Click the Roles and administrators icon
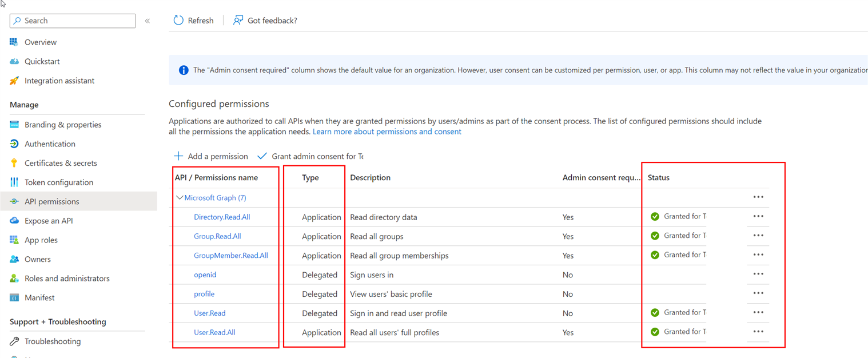The width and height of the screenshot is (868, 358). click(x=14, y=279)
